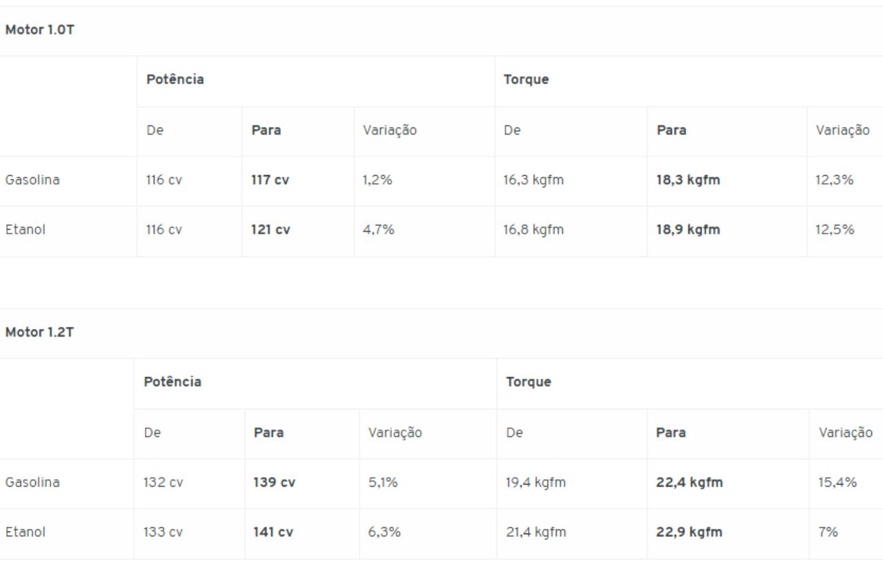Select the Potência header in Motor 1.0T table

(x=175, y=79)
